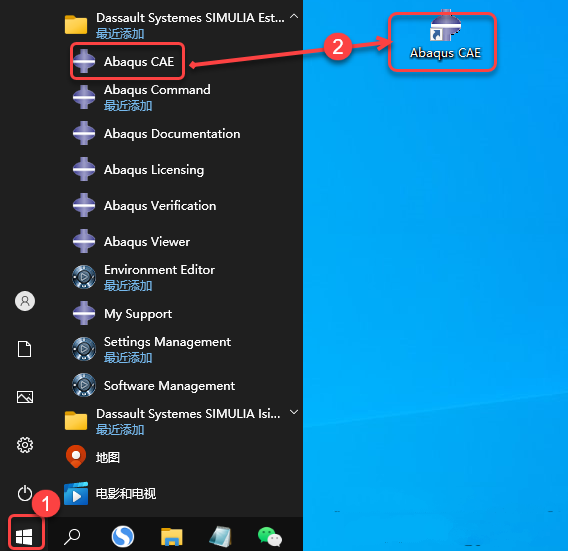The width and height of the screenshot is (568, 551).
Task: Click the Windows Start button
Action: tap(24, 537)
